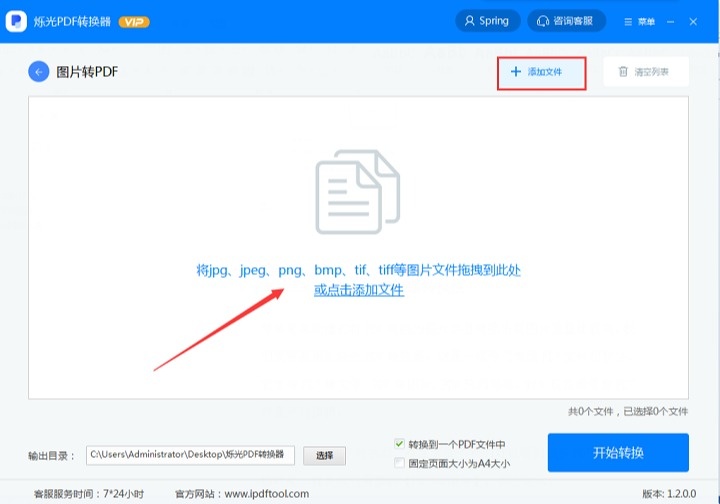Click the 或点击添加文件 link

pos(359,290)
